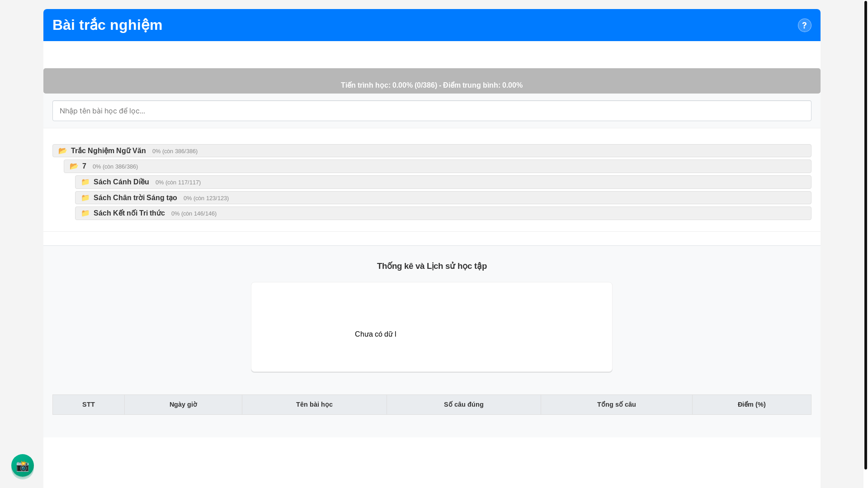Image resolution: width=868 pixels, height=488 pixels.
Task: Click the Bài trắc nghiệm page title
Action: [x=108, y=25]
